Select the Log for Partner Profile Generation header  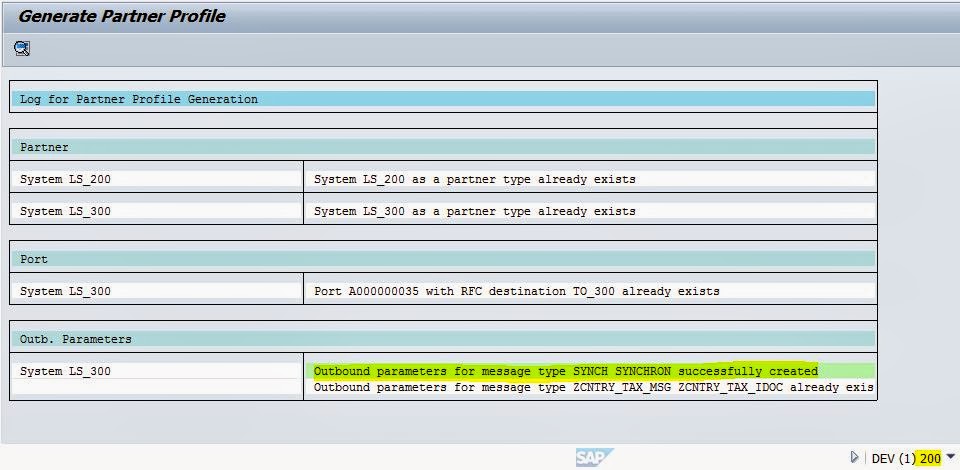pos(443,99)
